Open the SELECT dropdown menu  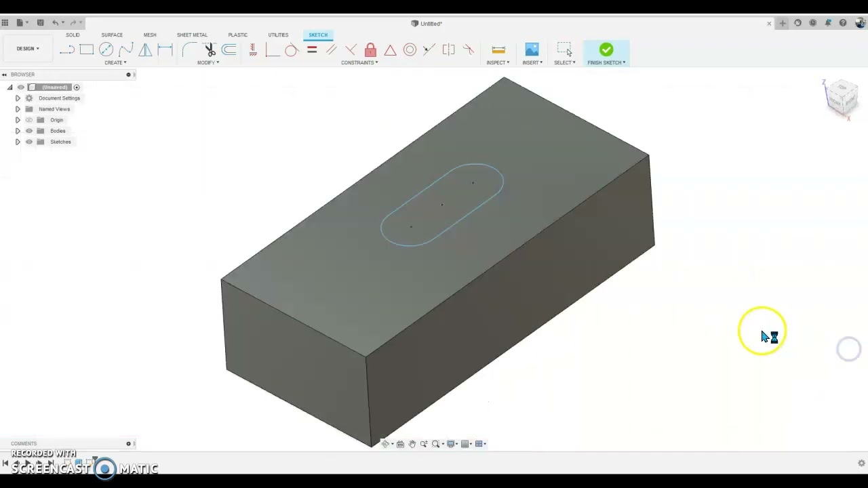click(x=564, y=62)
